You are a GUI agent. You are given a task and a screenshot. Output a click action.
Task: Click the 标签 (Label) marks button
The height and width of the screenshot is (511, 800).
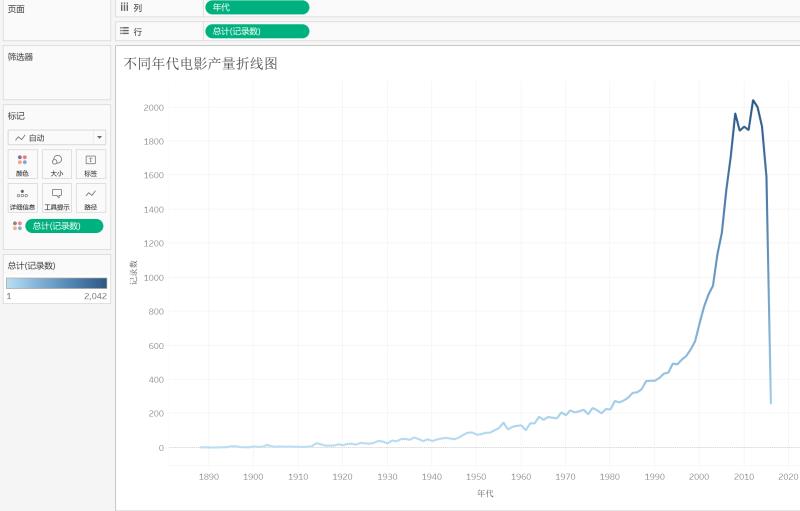click(x=90, y=164)
